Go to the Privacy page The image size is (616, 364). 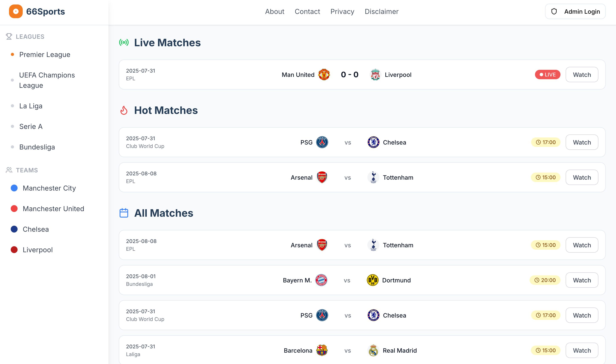pos(342,12)
